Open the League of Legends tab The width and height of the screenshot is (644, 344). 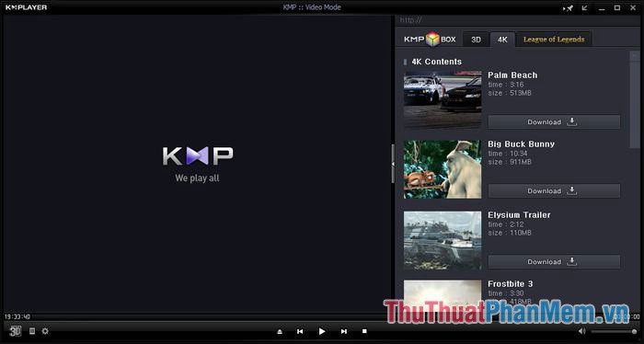point(554,40)
